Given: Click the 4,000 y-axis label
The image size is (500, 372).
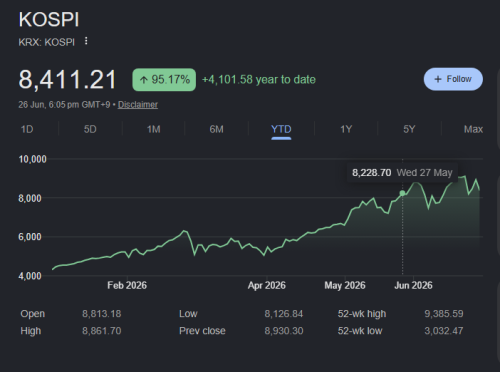Looking at the screenshot, I should [30, 276].
